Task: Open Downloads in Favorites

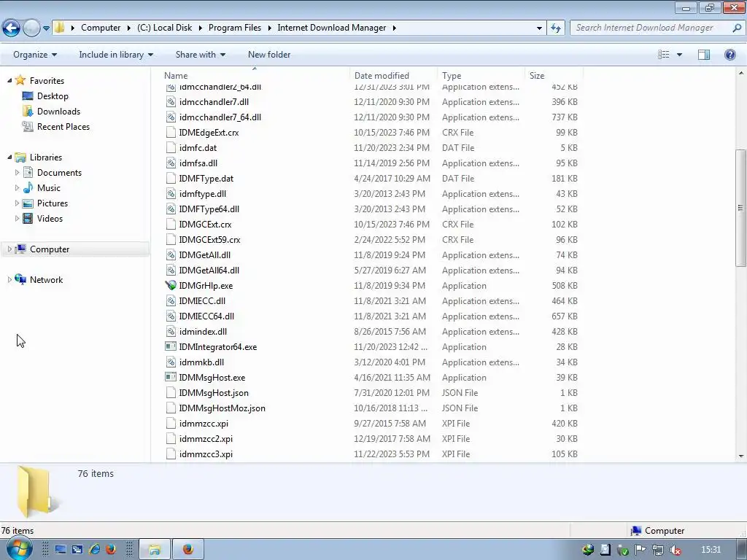Action: pos(58,112)
